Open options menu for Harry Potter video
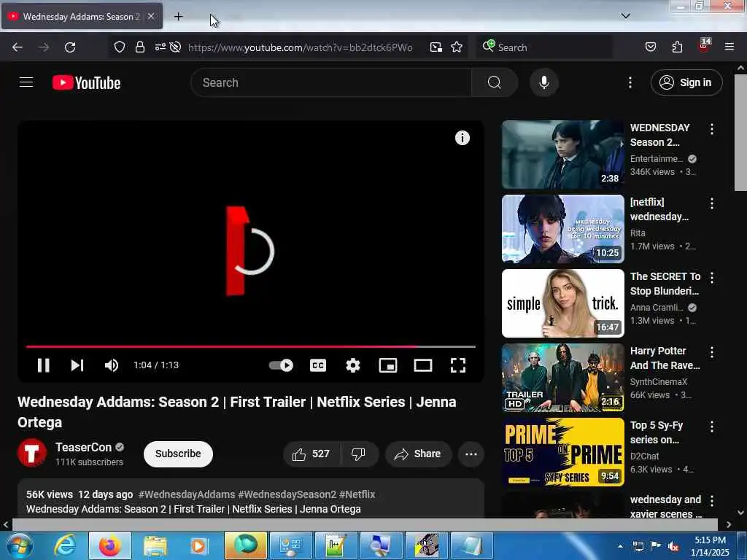 [712, 352]
